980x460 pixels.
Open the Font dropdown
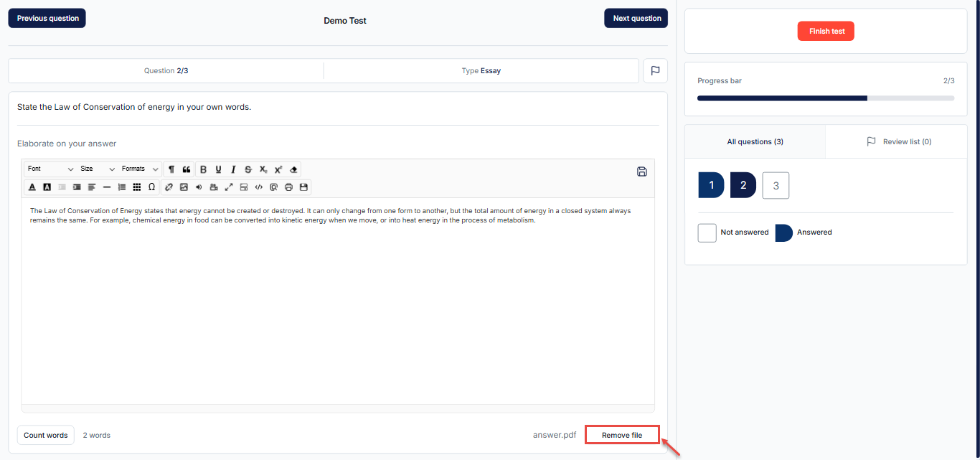tap(50, 169)
